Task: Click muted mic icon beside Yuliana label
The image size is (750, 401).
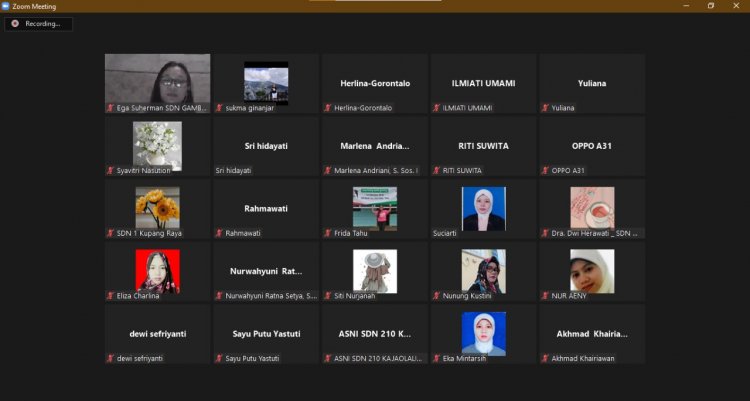Action: tap(545, 108)
